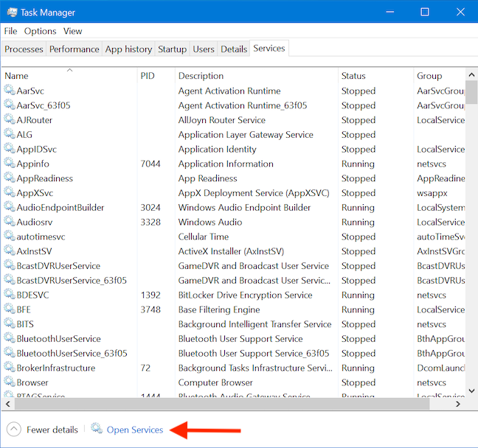Click the BITS service gear icon
Viewport: 478px width, 448px height.
pos(10,324)
